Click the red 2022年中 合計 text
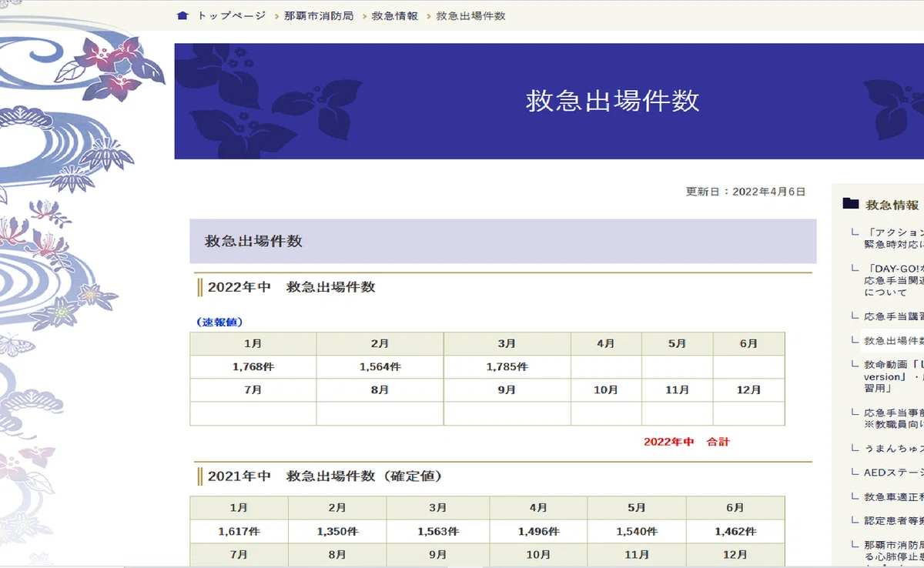Viewport: 924px width, 568px height. point(686,442)
